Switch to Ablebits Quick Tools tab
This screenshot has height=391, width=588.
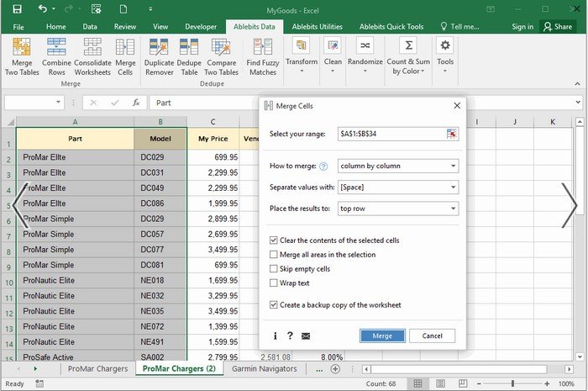(391, 27)
